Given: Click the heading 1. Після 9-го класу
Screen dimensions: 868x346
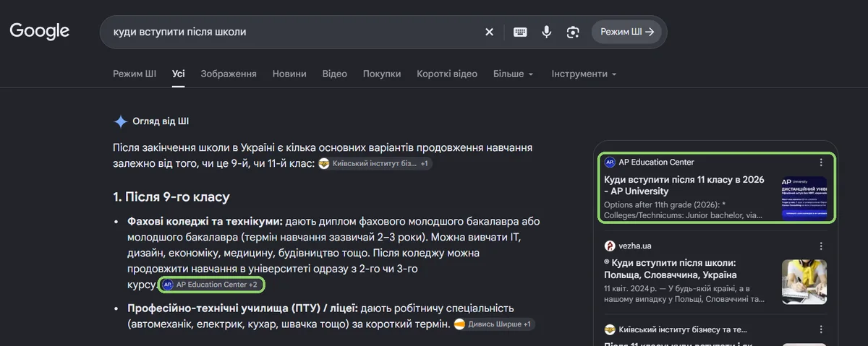Looking at the screenshot, I should (171, 196).
